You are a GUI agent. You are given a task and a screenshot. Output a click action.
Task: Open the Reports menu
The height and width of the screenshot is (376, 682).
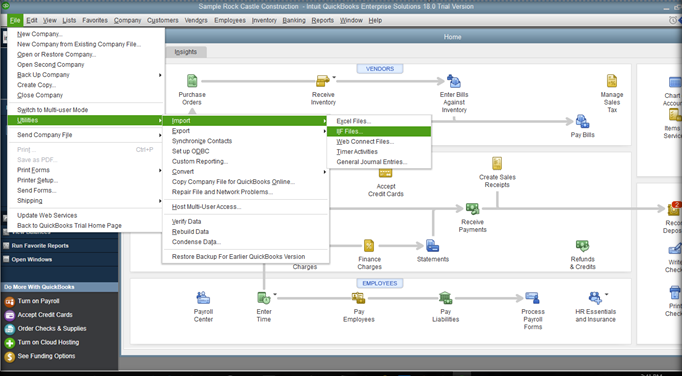coord(322,20)
